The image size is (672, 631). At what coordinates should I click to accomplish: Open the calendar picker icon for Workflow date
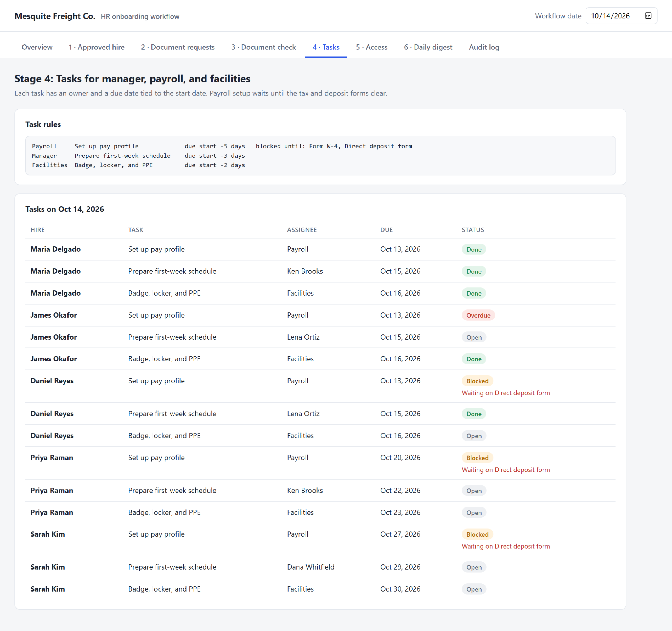pyautogui.click(x=648, y=16)
